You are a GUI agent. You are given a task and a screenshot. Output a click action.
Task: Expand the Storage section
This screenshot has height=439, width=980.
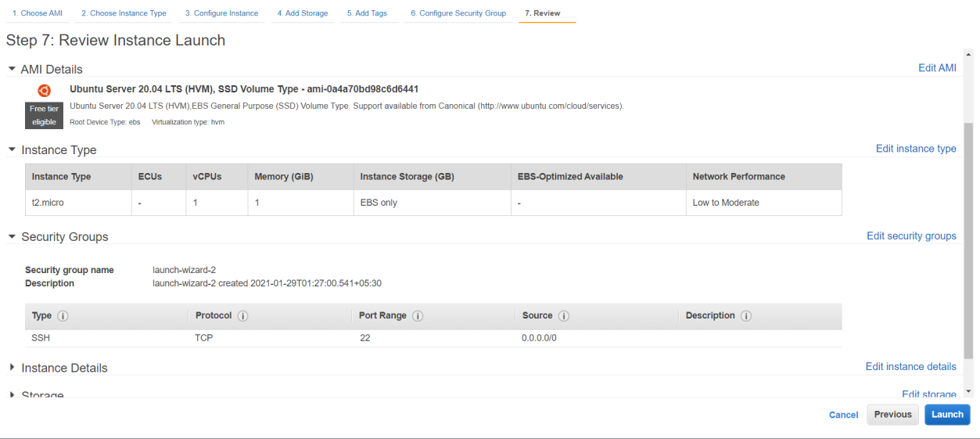[x=12, y=394]
